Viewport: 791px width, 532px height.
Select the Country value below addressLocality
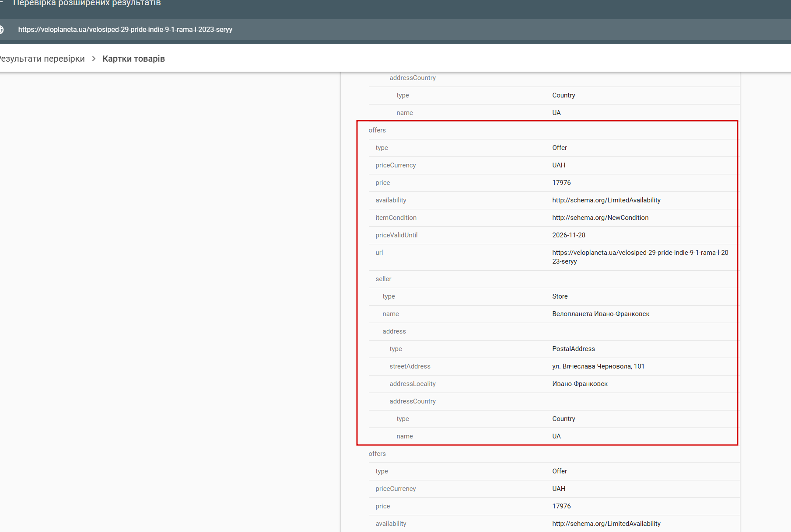(563, 419)
